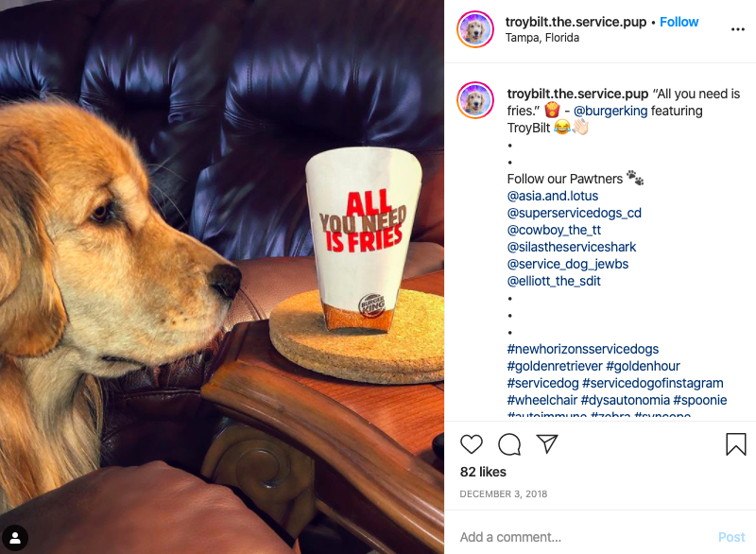Screen dimensions: 756x554
Task: Show tagged people icon on photo
Action: tap(15, 538)
